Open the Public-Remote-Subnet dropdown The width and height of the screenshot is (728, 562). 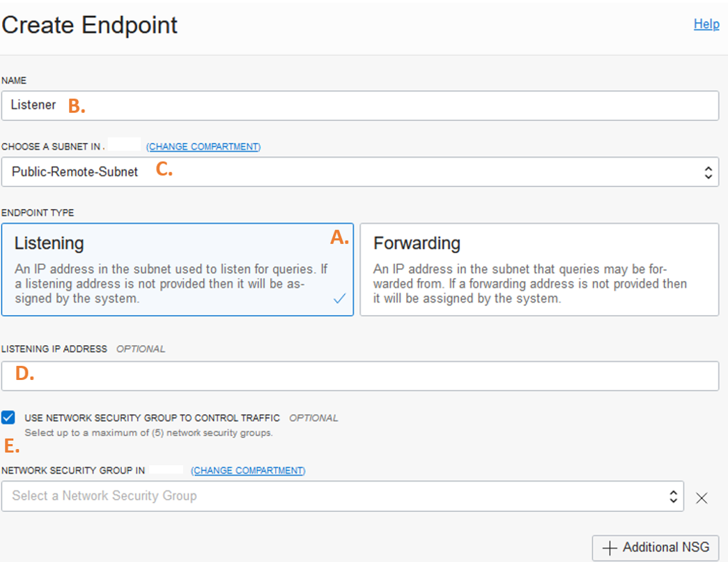coord(360,172)
